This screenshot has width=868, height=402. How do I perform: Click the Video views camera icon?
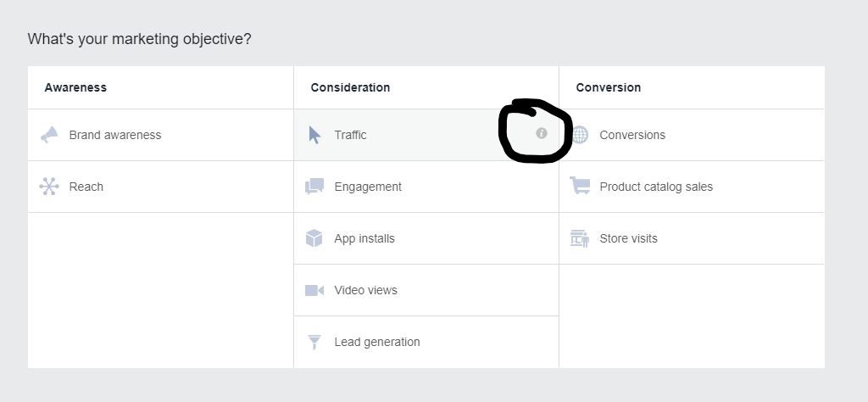(314, 290)
